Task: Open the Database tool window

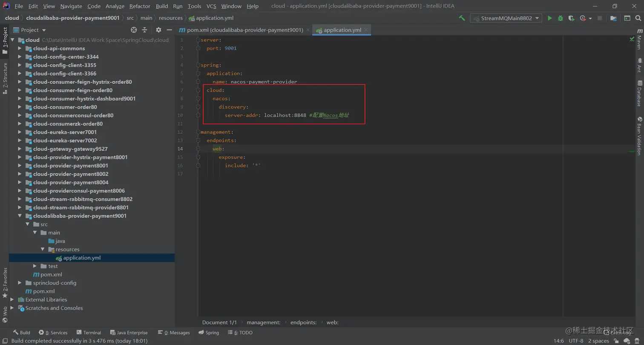Action: pos(639,93)
